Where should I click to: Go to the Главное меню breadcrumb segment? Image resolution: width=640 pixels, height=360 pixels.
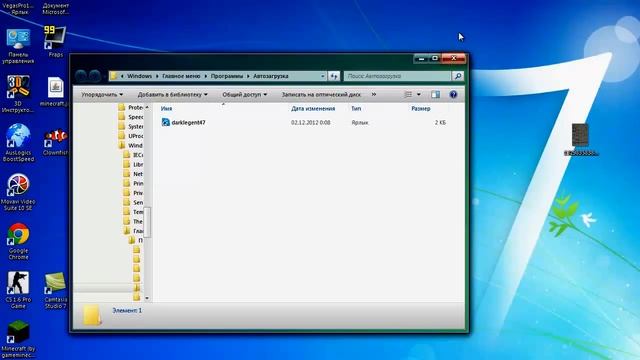tap(181, 76)
